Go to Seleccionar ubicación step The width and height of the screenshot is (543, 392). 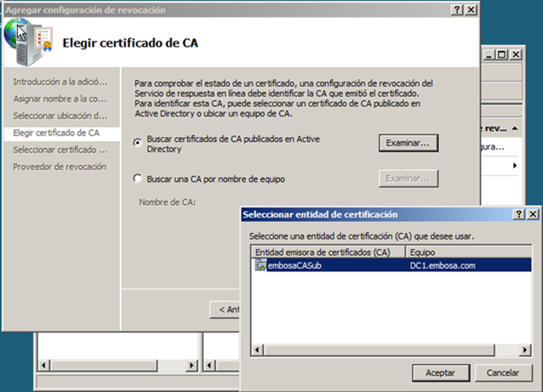[60, 116]
